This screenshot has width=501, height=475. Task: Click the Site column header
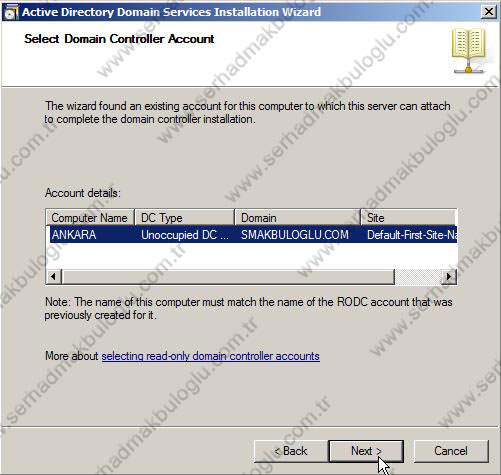408,218
